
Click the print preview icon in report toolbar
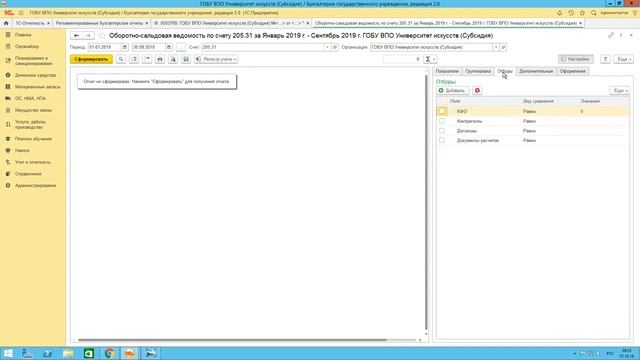click(173, 59)
